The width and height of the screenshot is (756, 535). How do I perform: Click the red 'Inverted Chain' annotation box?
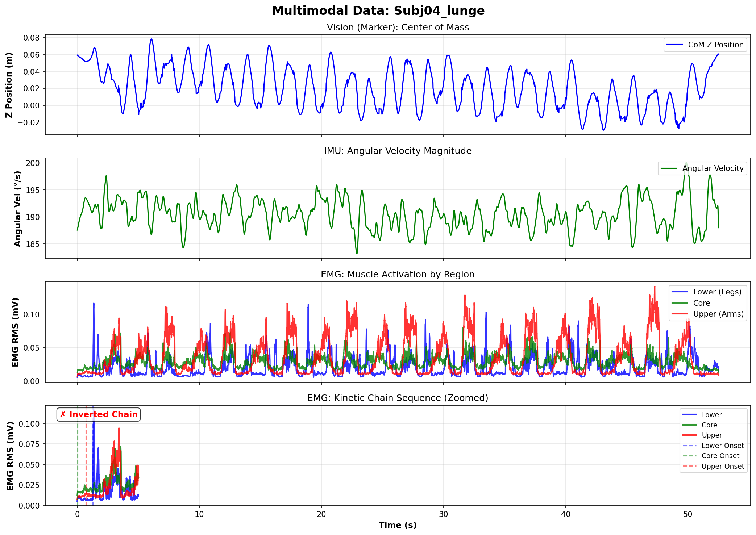99,415
